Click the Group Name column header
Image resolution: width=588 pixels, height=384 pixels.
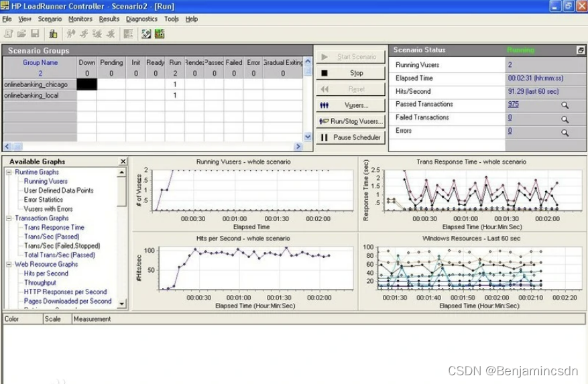click(x=40, y=62)
